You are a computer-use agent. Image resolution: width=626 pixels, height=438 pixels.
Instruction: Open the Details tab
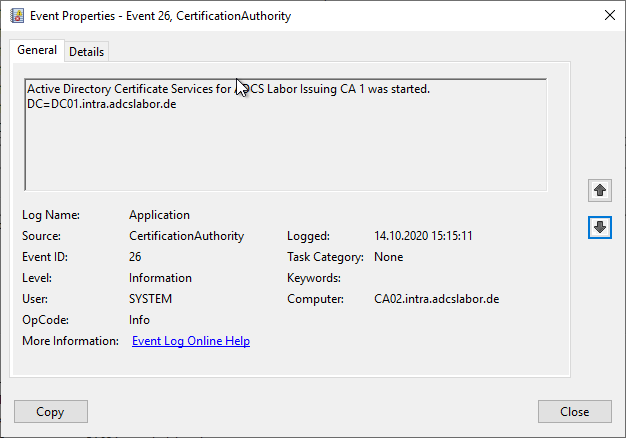click(87, 51)
